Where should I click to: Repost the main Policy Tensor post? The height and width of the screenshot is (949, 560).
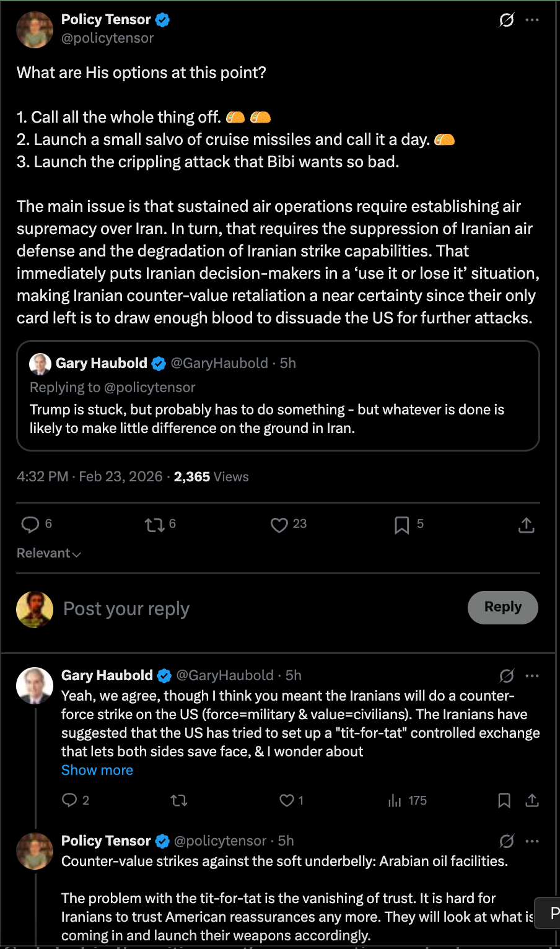coord(154,525)
